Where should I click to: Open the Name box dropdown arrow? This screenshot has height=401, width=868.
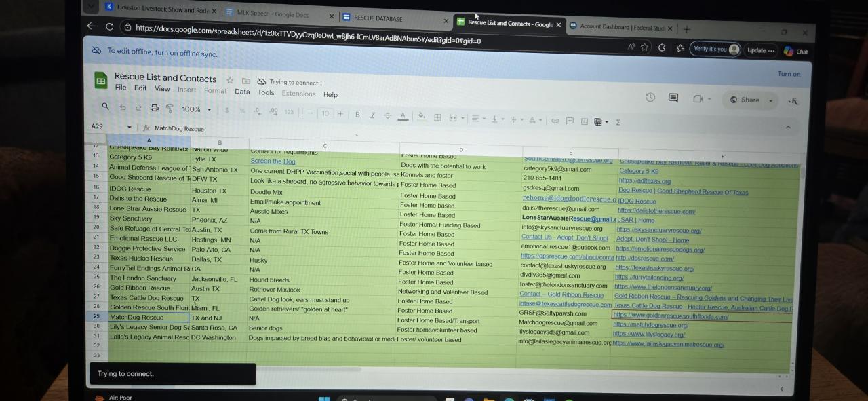130,128
